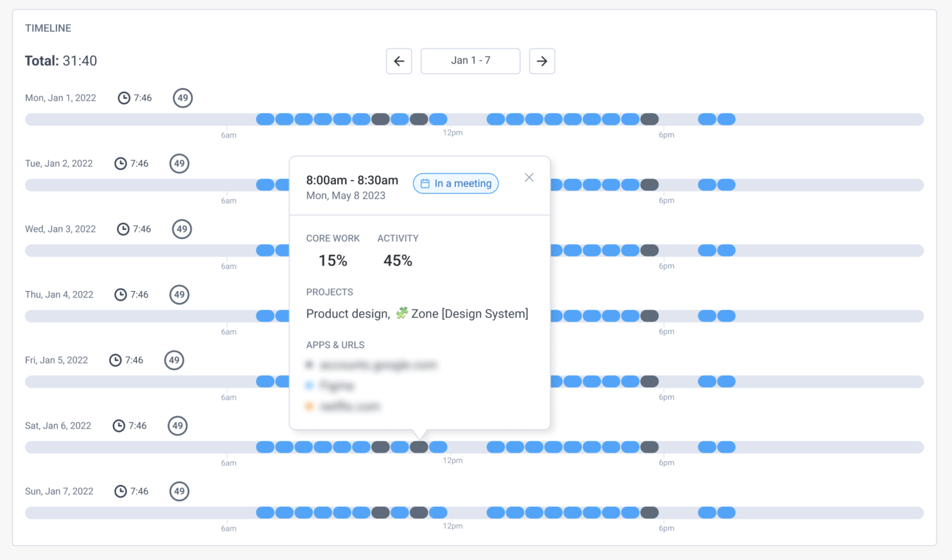This screenshot has height=560, width=952.
Task: Click the first app favicon under Apps & URLs
Action: (x=309, y=364)
